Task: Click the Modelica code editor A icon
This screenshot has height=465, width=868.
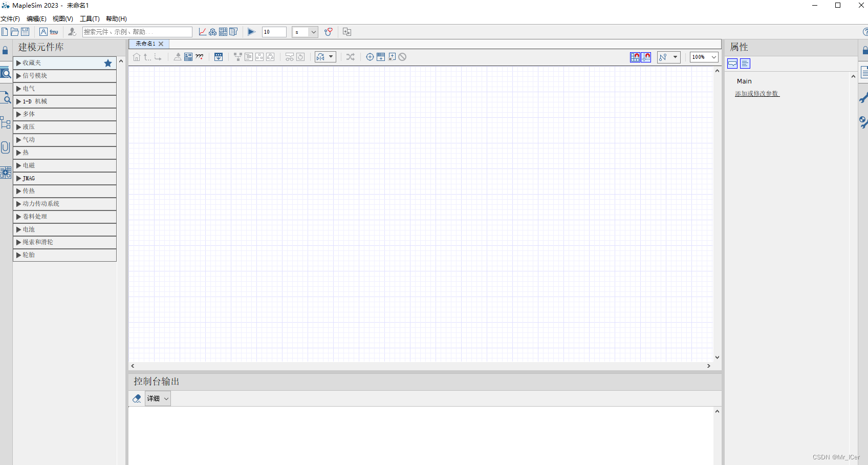Action: point(44,32)
